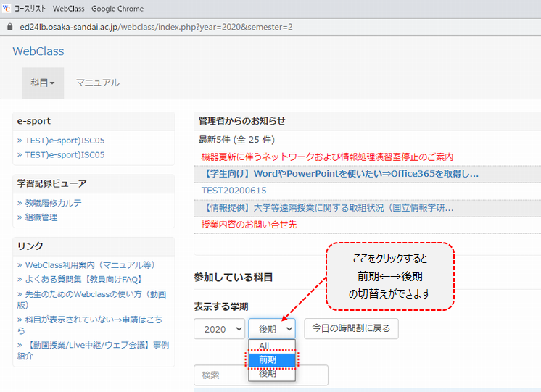Open the TEST20200615 announcement

tap(234, 191)
